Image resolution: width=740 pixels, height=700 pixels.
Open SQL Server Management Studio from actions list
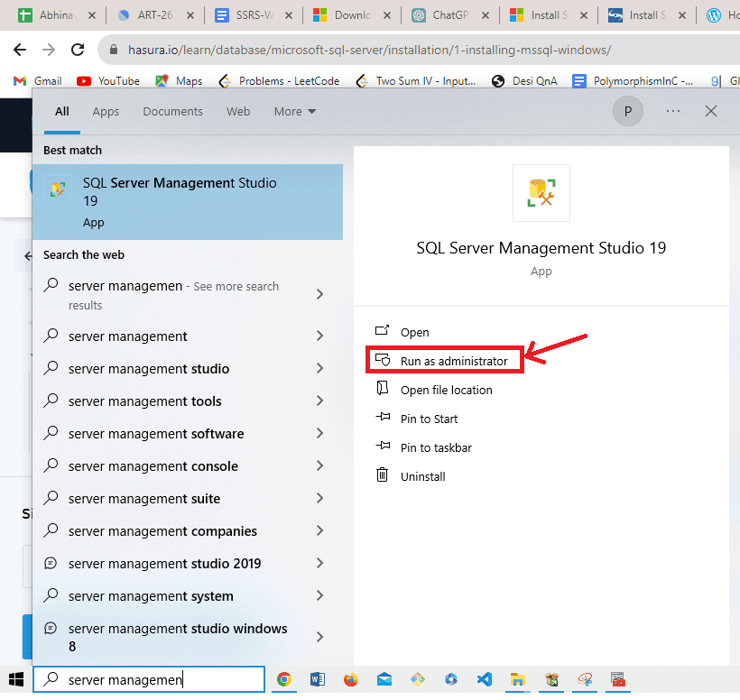click(414, 332)
